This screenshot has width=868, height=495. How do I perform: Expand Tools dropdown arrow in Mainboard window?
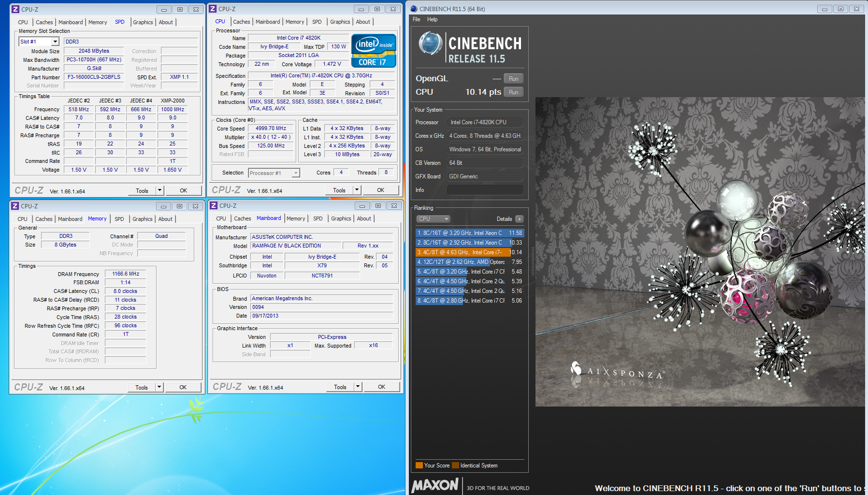click(358, 387)
